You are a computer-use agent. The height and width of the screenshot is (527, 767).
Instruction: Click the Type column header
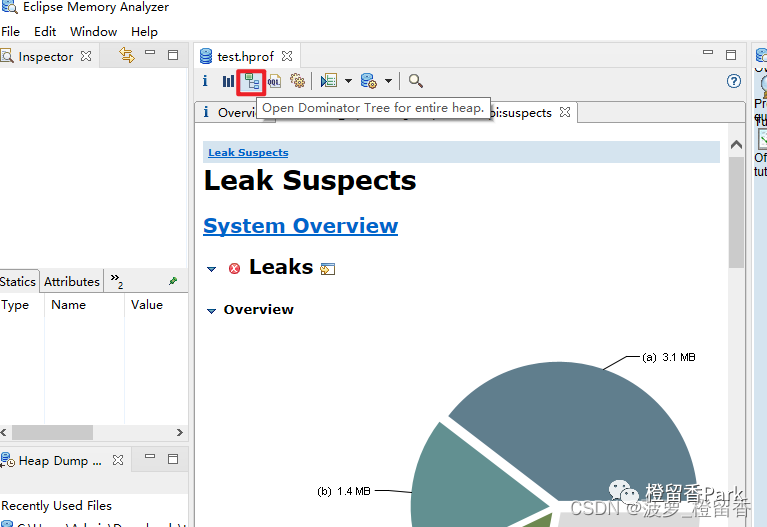15,305
